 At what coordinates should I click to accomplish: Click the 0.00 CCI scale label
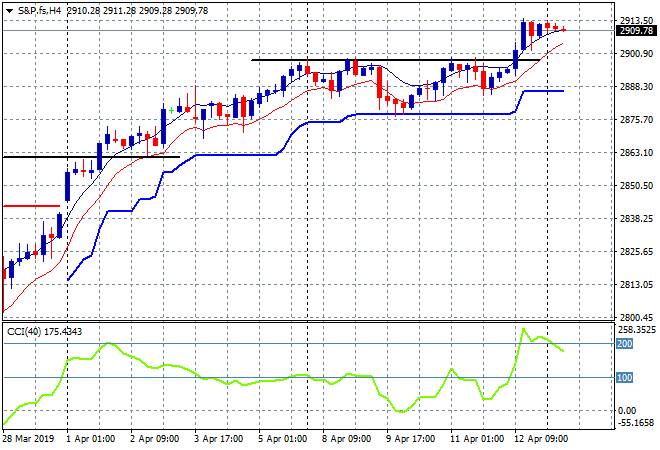click(x=627, y=411)
